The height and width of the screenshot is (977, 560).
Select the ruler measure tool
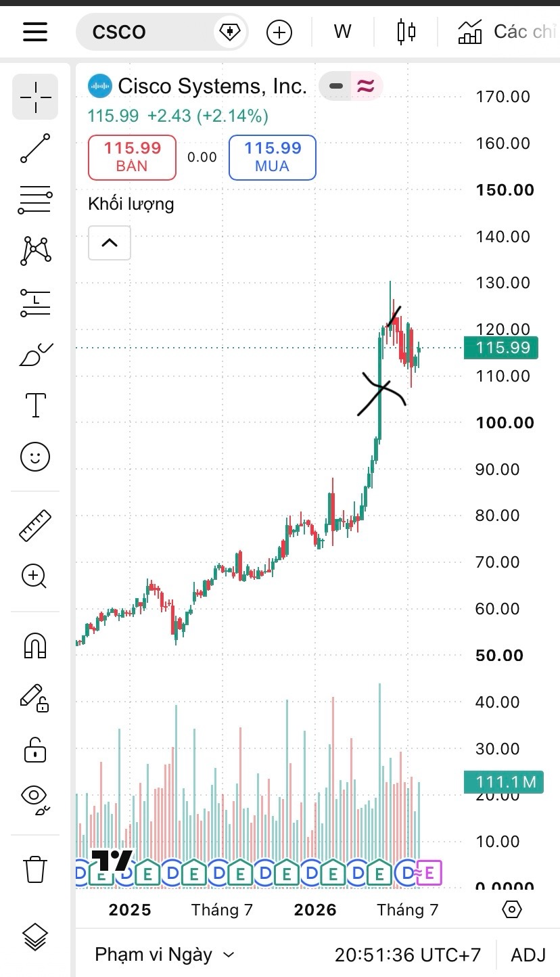pos(35,526)
